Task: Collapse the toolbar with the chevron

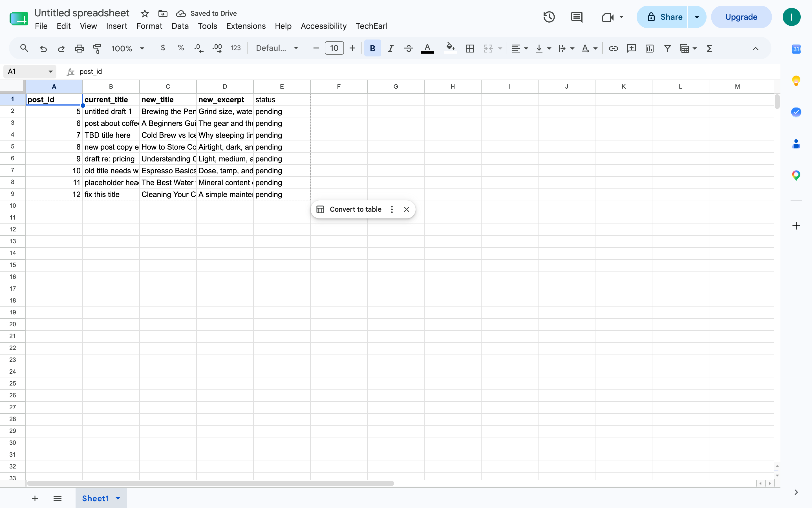Action: click(x=755, y=48)
